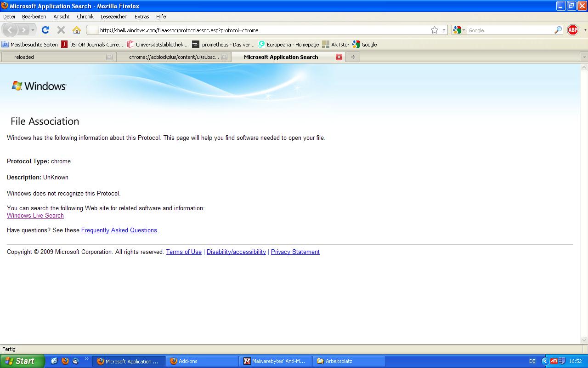Click the ATI tray icon
This screenshot has width=588, height=368.
[554, 361]
